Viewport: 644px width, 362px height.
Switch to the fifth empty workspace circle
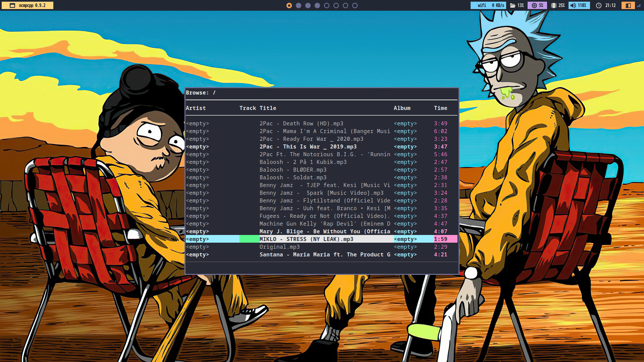tap(327, 5)
